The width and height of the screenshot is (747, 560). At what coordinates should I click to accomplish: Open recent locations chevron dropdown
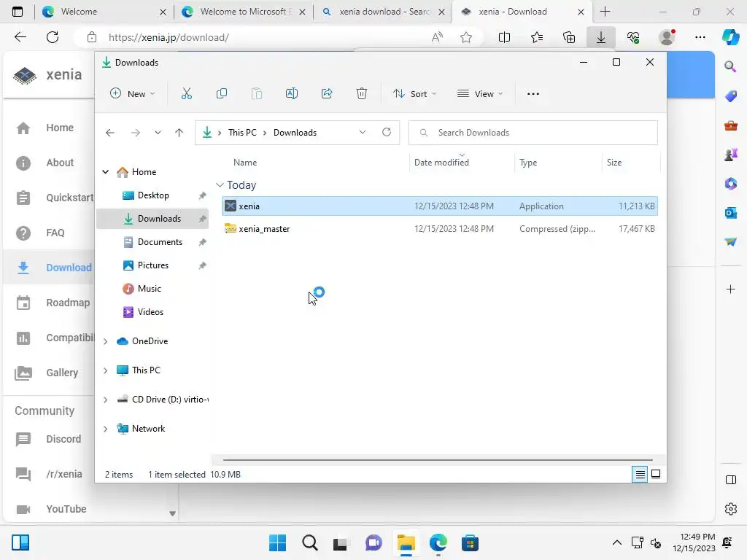[158, 133]
